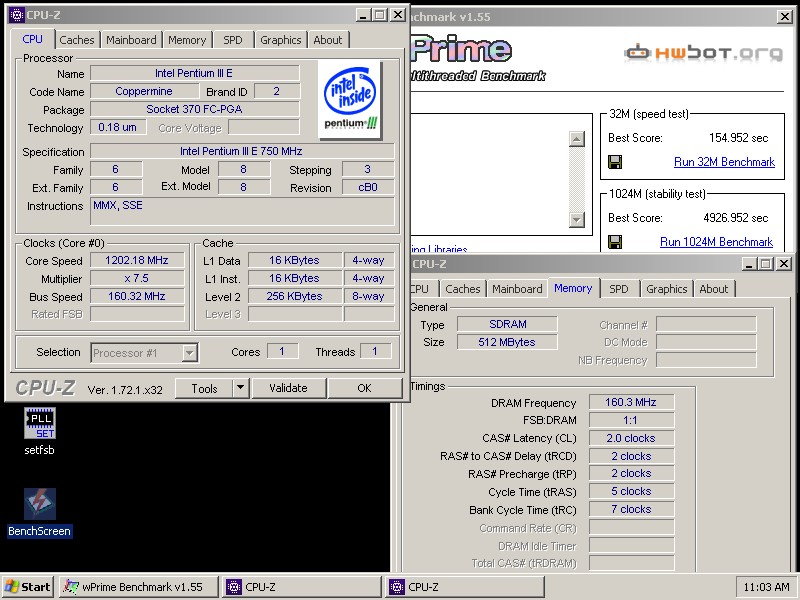The height and width of the screenshot is (600, 800).
Task: Click the Run 32M Benchmark link
Action: click(724, 162)
